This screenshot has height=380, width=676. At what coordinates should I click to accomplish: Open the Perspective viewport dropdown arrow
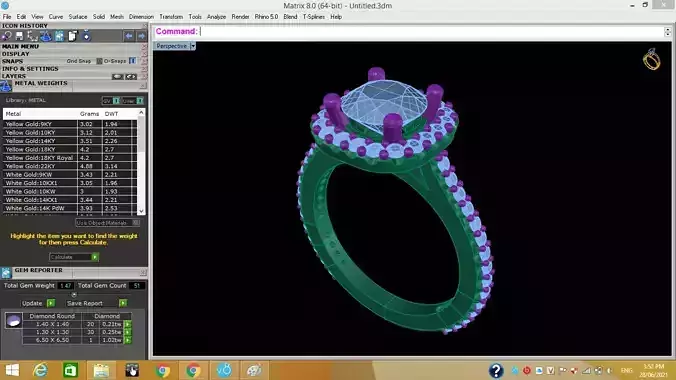(193, 46)
